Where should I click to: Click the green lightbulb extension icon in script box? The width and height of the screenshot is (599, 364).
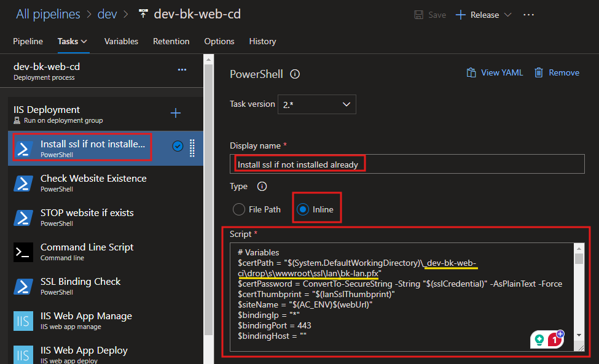[x=539, y=339]
